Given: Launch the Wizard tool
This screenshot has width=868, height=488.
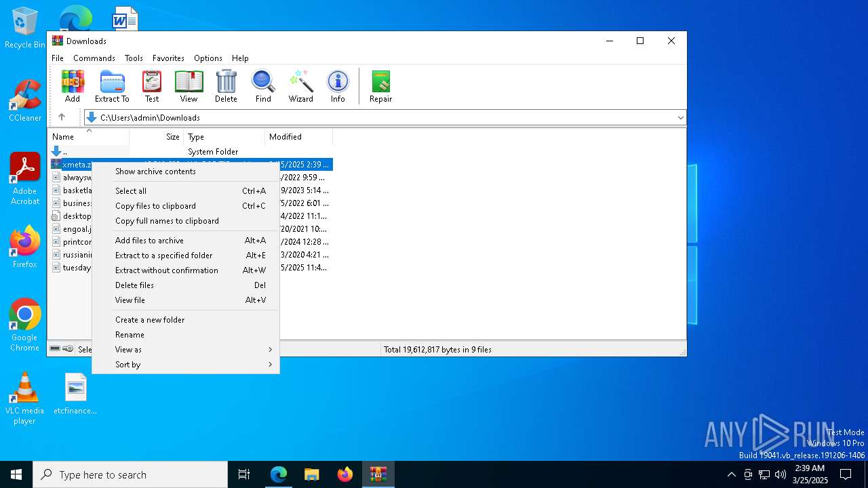Looking at the screenshot, I should click(x=300, y=86).
